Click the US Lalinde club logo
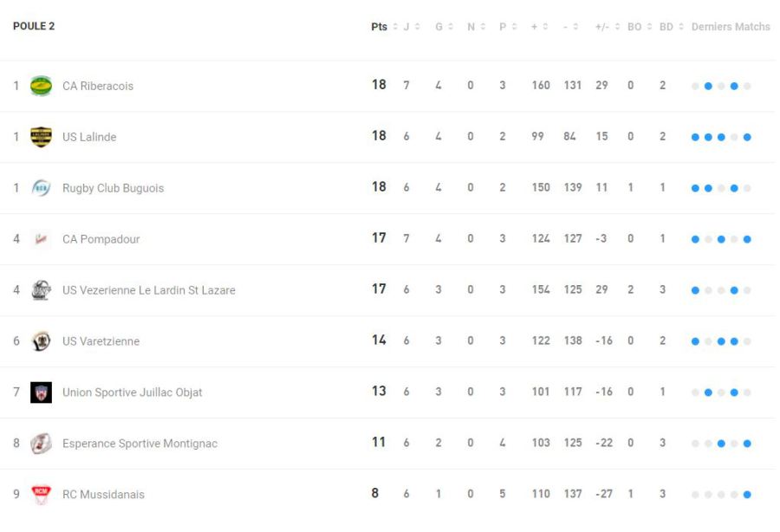780x532 pixels. [x=41, y=137]
